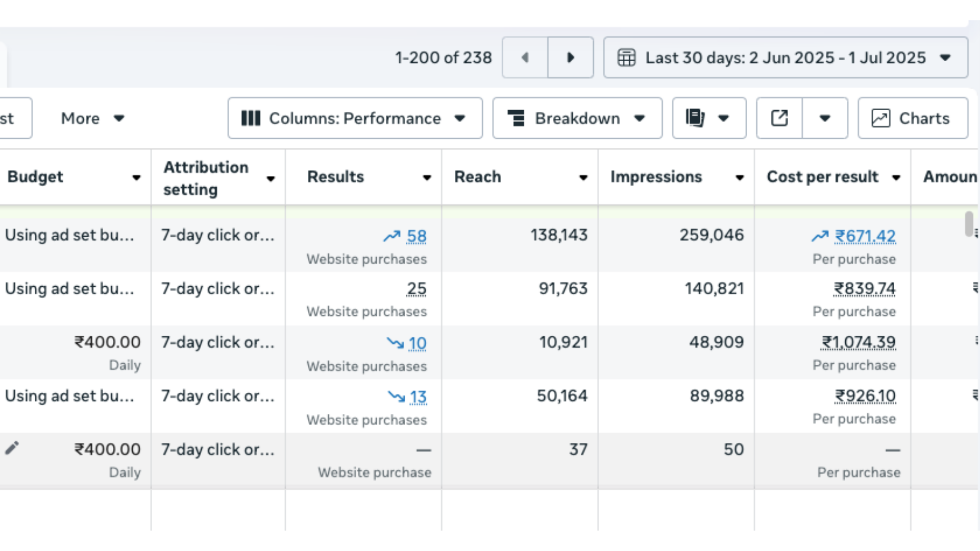Click the pencil edit icon beside ₹400.00 budget

pos(12,448)
